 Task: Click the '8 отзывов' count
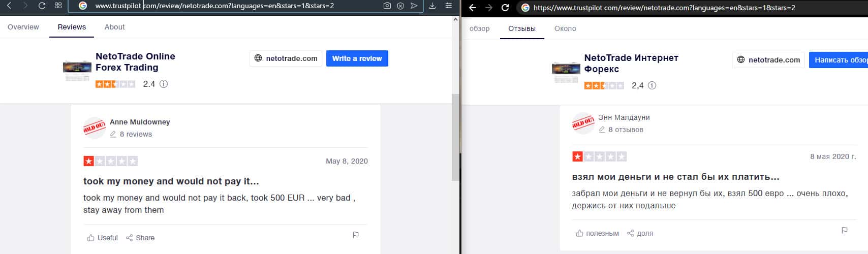pos(626,130)
